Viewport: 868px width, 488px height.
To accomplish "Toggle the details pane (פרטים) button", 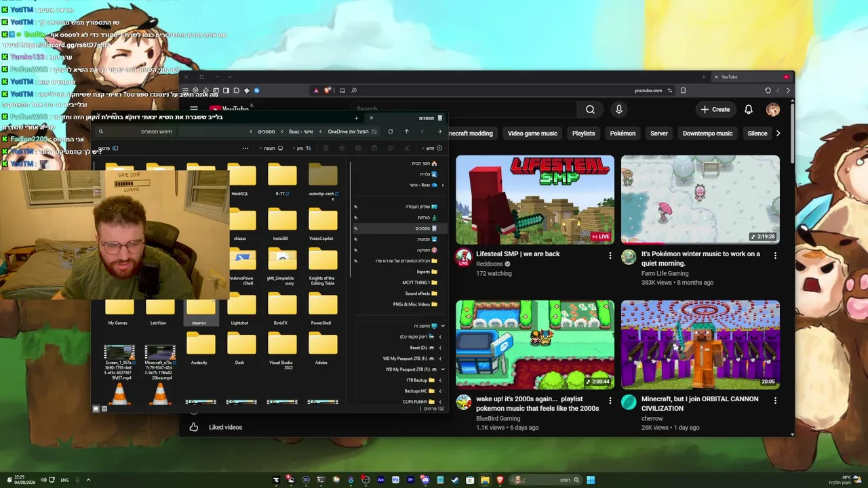I will point(107,148).
